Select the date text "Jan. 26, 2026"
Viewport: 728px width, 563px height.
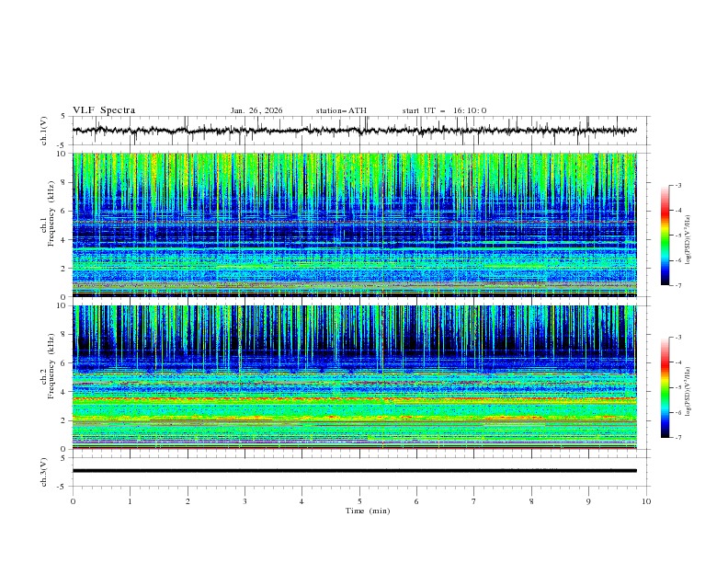coord(256,110)
